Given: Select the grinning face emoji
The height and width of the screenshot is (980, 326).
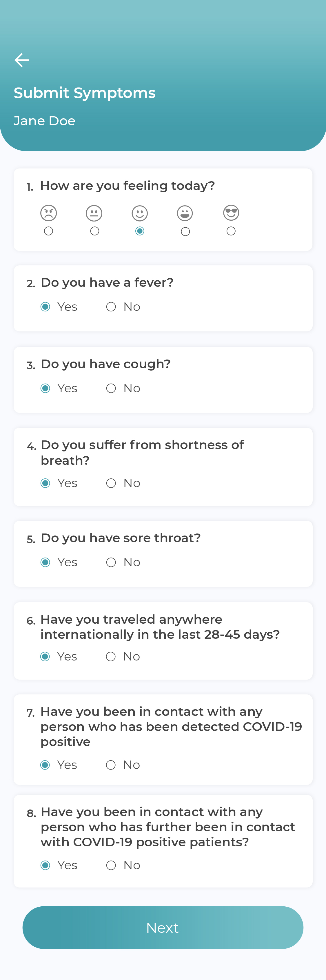Looking at the screenshot, I should click(185, 213).
